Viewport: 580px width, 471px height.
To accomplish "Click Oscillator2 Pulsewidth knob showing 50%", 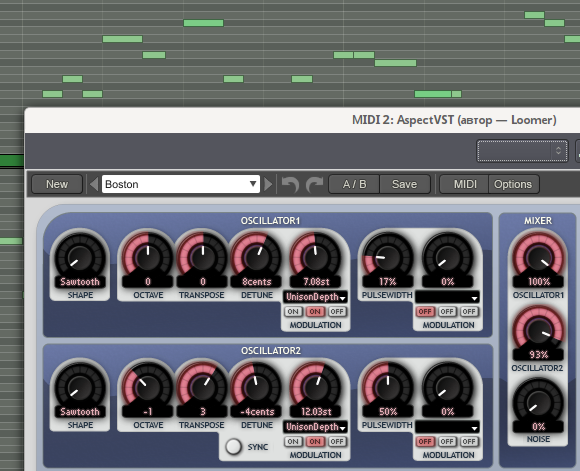I will [388, 387].
